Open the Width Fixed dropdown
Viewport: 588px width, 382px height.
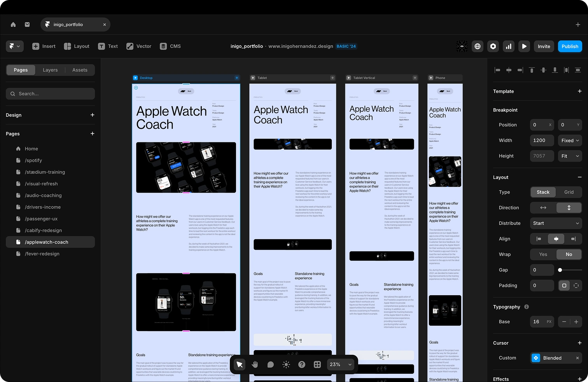pos(569,140)
